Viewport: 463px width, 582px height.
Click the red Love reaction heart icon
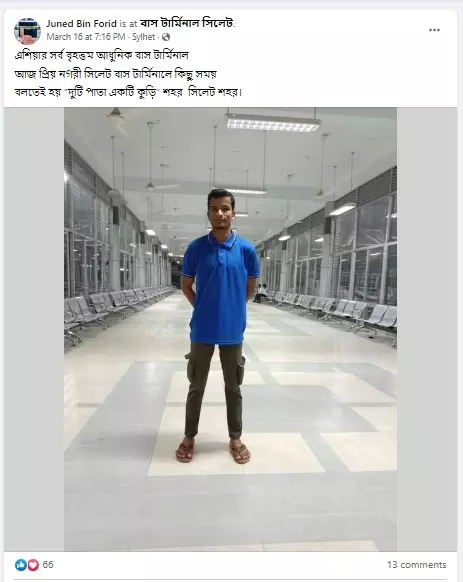(x=33, y=565)
